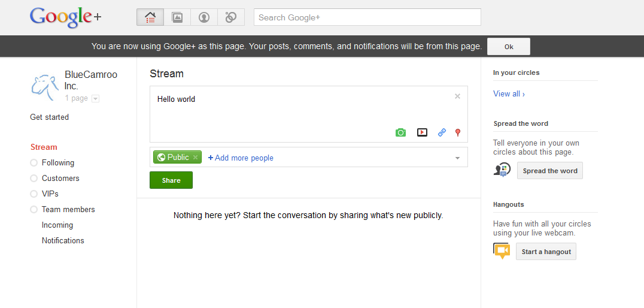
Task: Click the Spread the word button
Action: tap(550, 171)
